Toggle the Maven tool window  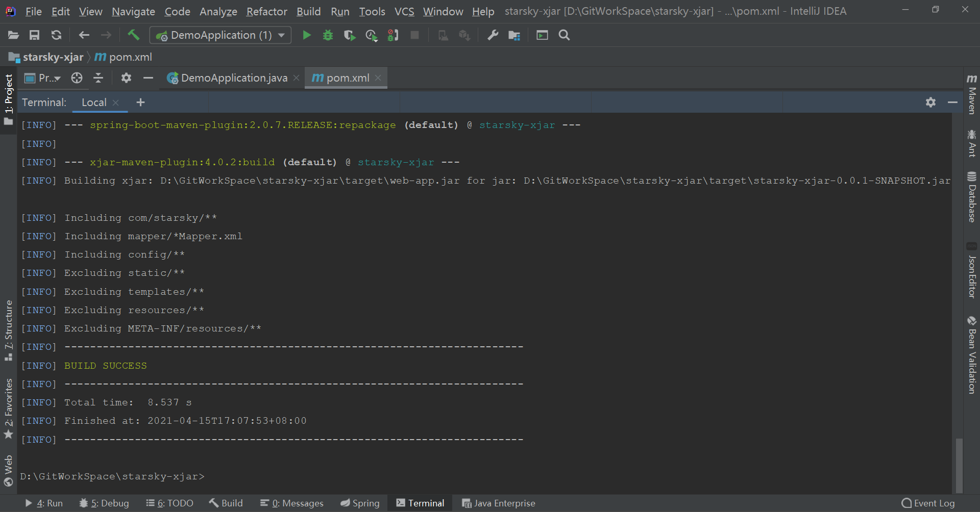point(972,94)
